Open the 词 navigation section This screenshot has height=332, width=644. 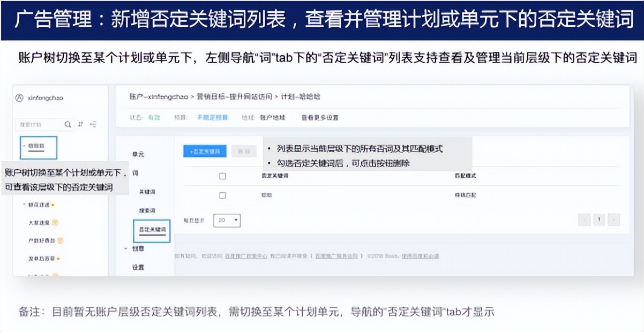coord(135,173)
